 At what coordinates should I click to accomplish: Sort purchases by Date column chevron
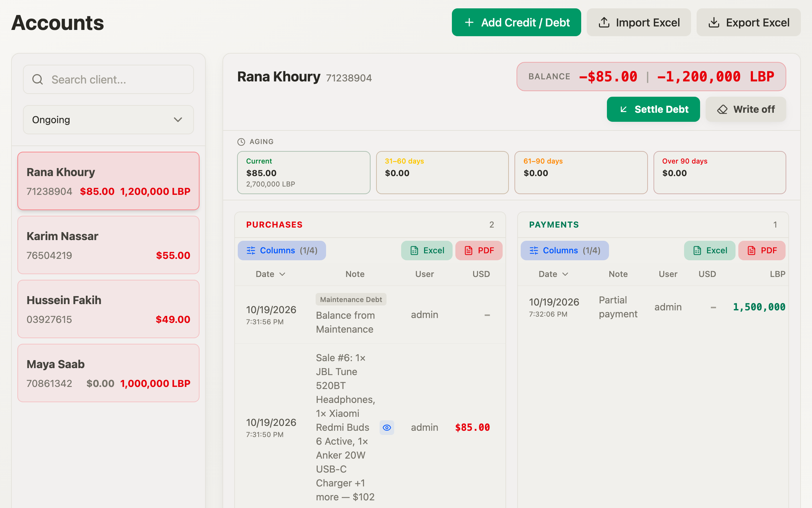tap(282, 274)
